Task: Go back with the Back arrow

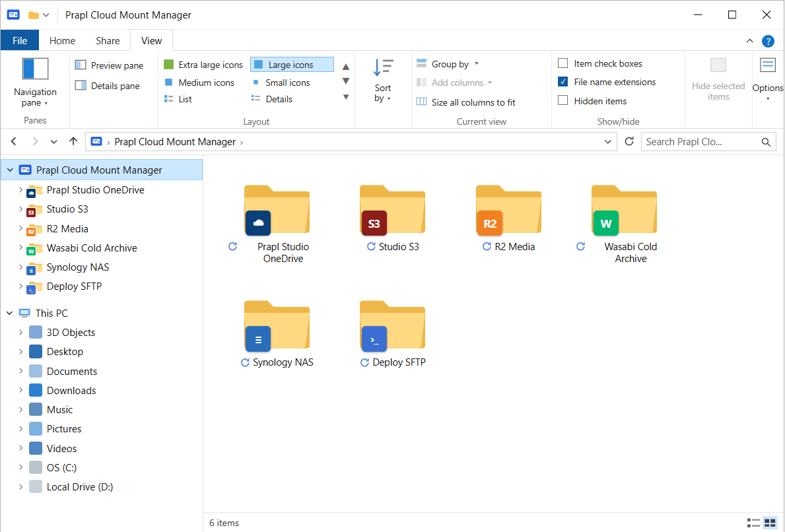Action: [x=14, y=142]
